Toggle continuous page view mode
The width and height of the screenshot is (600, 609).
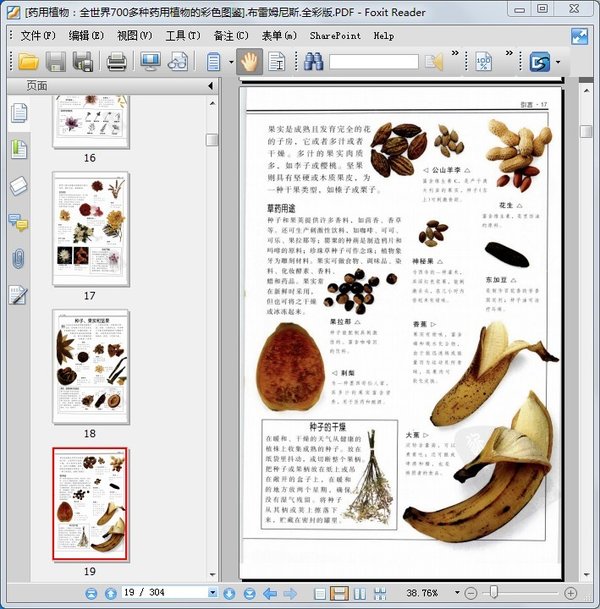[x=339, y=593]
